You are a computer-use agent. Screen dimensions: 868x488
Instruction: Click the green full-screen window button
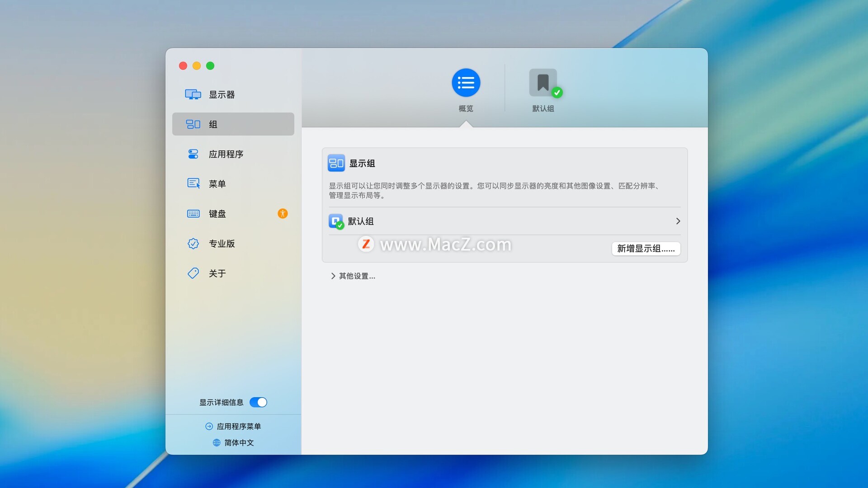click(x=210, y=66)
